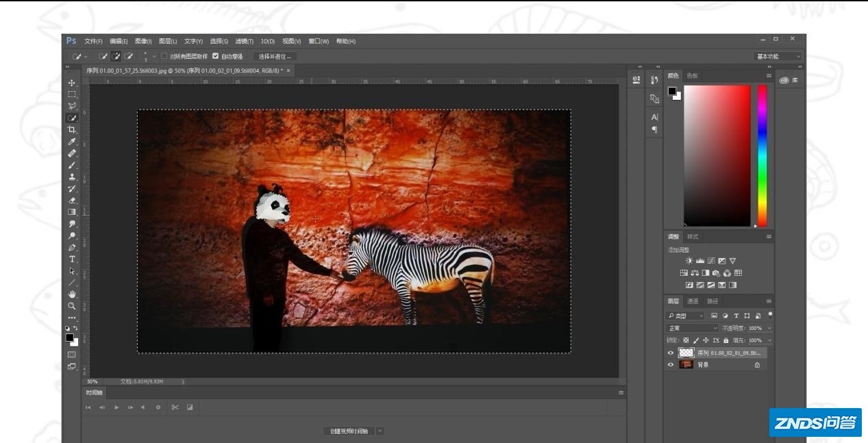Screen dimensions: 868x443
Task: Select the Move tool
Action: click(72, 83)
